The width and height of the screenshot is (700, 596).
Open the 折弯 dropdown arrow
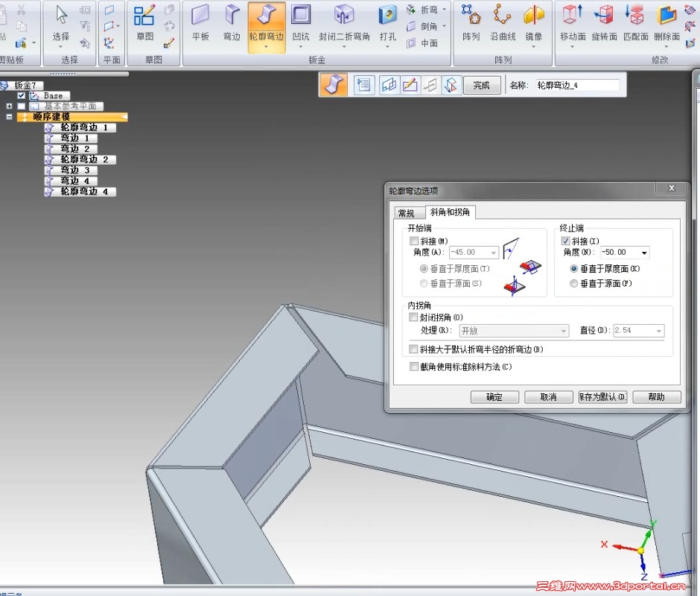click(444, 10)
